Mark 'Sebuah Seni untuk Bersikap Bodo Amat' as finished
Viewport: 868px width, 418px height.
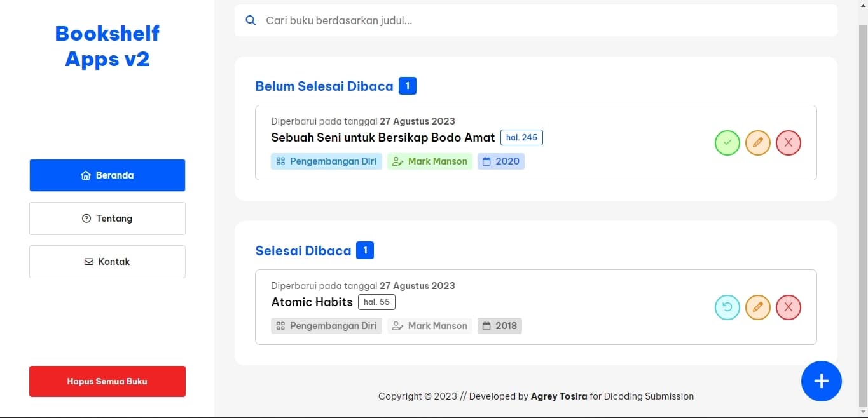point(727,143)
